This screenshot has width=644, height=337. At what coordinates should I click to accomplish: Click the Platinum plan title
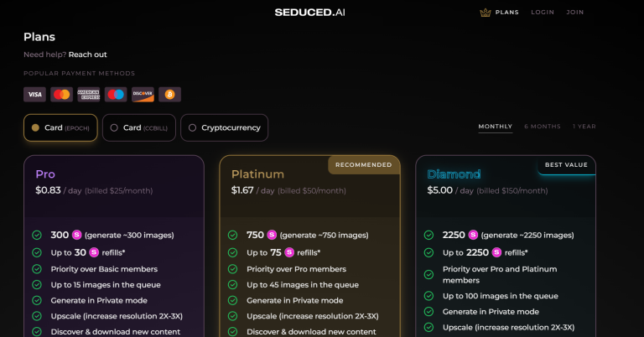click(257, 174)
